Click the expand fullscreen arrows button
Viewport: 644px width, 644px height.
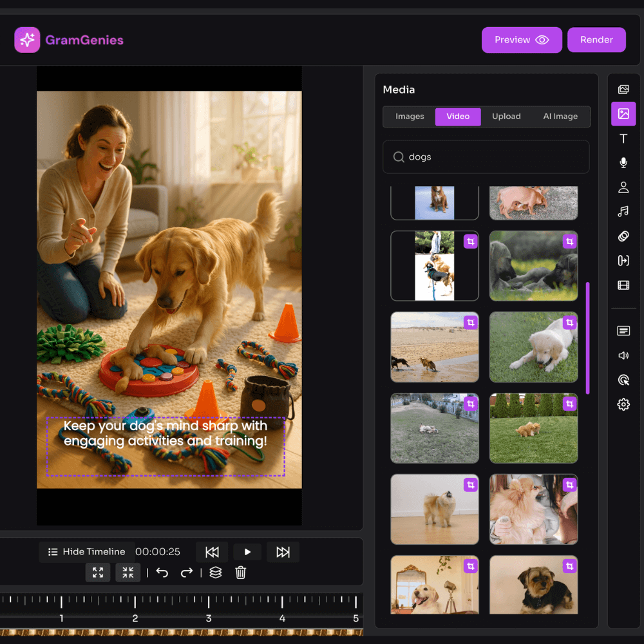[98, 573]
